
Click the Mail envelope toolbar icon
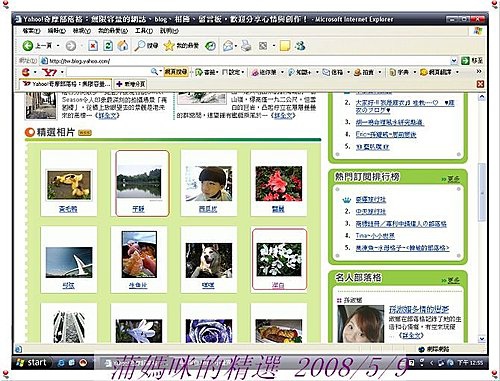pos(228,46)
